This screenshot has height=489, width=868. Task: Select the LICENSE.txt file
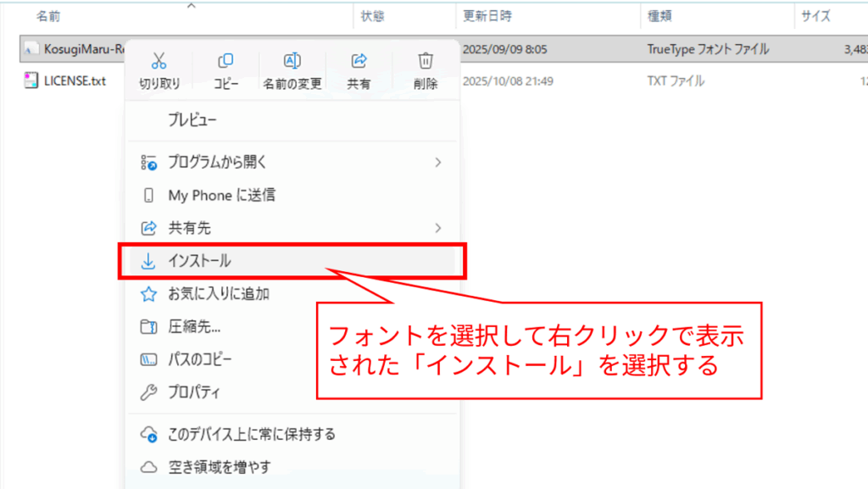coord(75,81)
